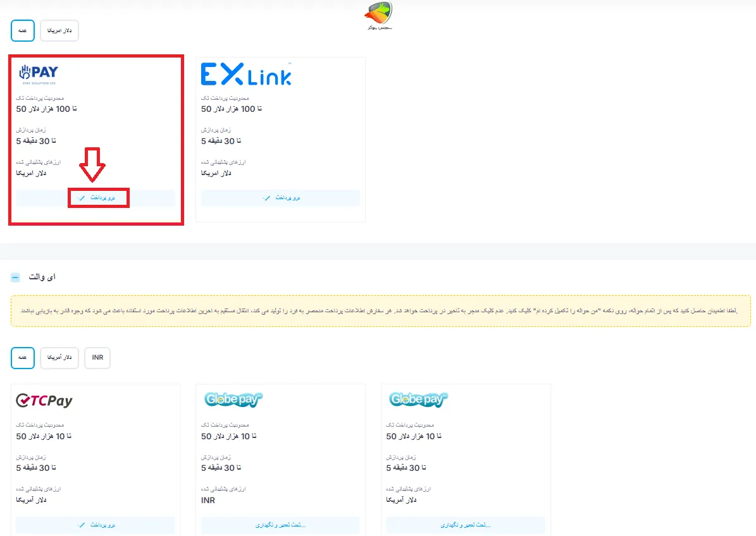Click the maintenance button on Globepay INR card

pyautogui.click(x=280, y=525)
